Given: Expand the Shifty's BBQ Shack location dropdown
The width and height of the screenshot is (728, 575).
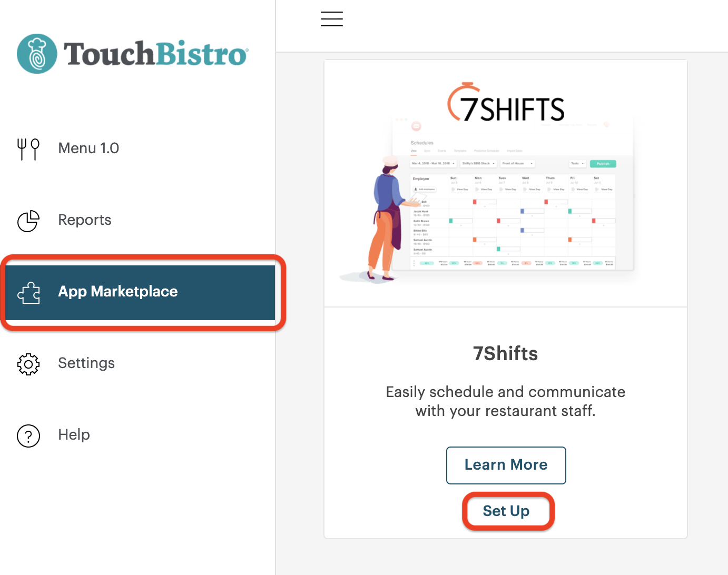Looking at the screenshot, I should [478, 163].
